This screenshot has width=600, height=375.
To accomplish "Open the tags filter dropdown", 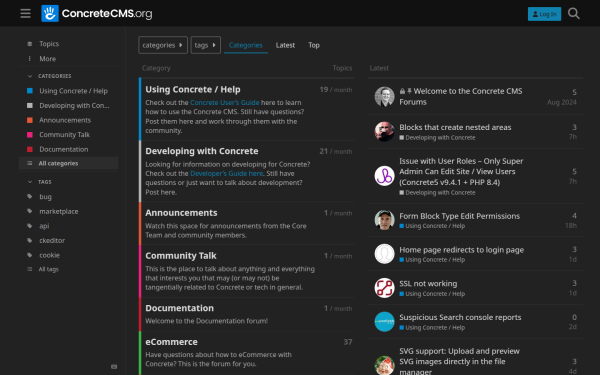I will (206, 45).
